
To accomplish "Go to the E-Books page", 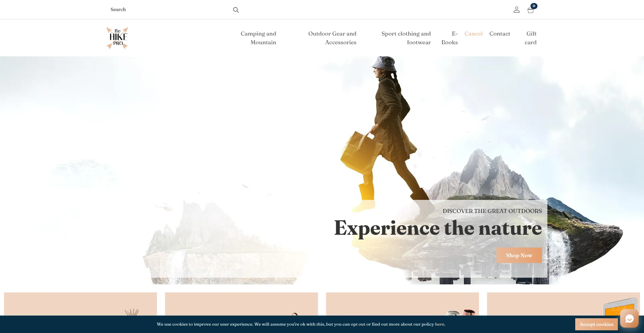I will click(x=450, y=38).
